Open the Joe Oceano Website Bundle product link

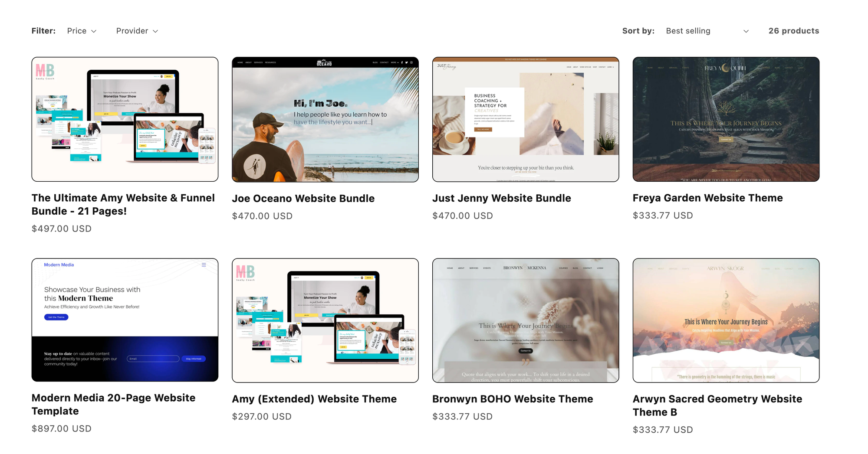point(303,198)
